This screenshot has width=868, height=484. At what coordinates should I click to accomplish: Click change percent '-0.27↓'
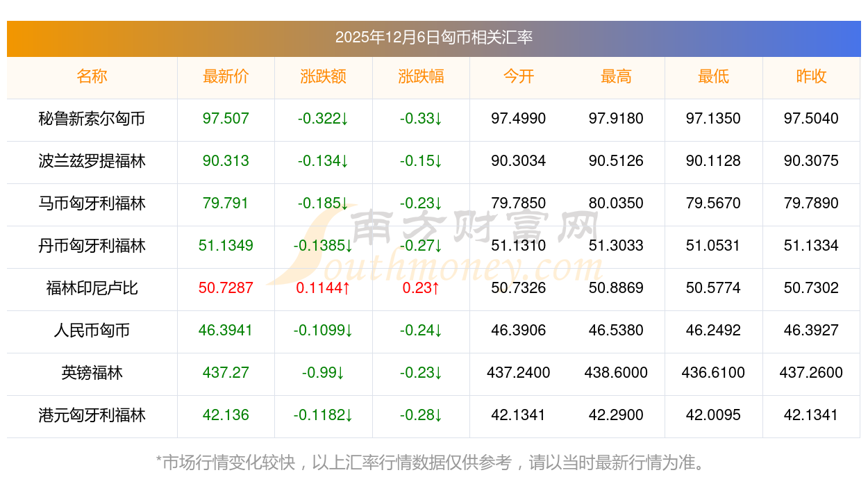pos(421,246)
